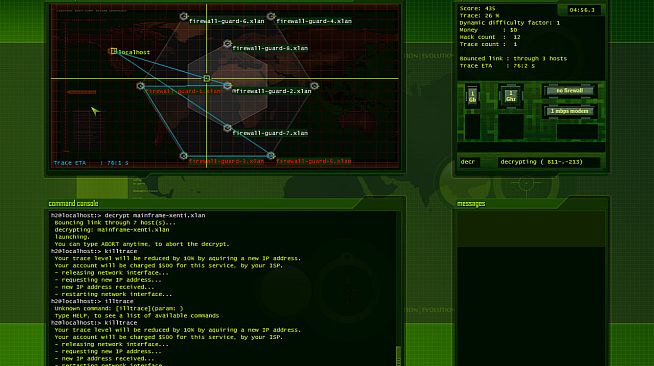Click the 'firewall-guard-8.xlan' label
Viewport: 654px width, 366px height.
(270, 48)
